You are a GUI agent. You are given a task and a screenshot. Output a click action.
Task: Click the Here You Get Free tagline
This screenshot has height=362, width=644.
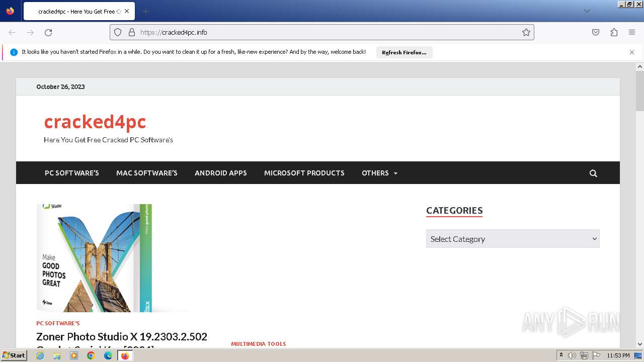(x=108, y=140)
